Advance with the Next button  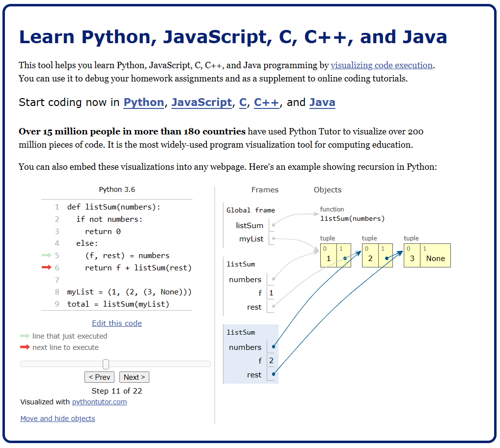pos(134,377)
